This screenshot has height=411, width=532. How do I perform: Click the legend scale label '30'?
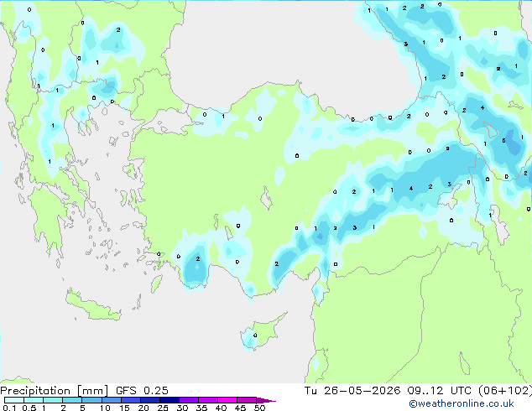click(182, 408)
